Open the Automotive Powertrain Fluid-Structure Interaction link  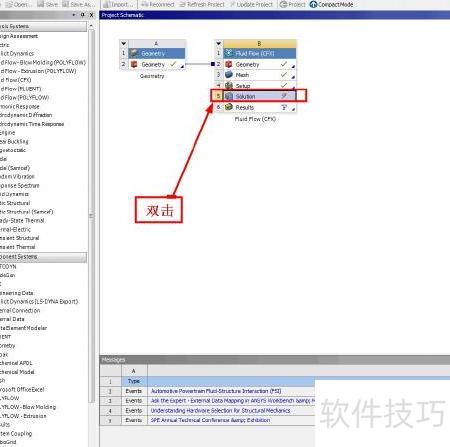point(216,391)
